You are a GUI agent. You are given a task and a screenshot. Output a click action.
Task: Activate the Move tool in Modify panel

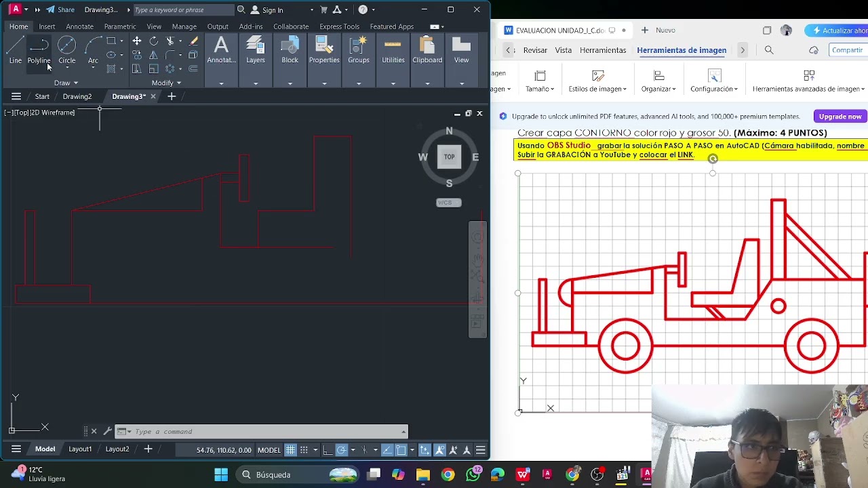coord(137,41)
